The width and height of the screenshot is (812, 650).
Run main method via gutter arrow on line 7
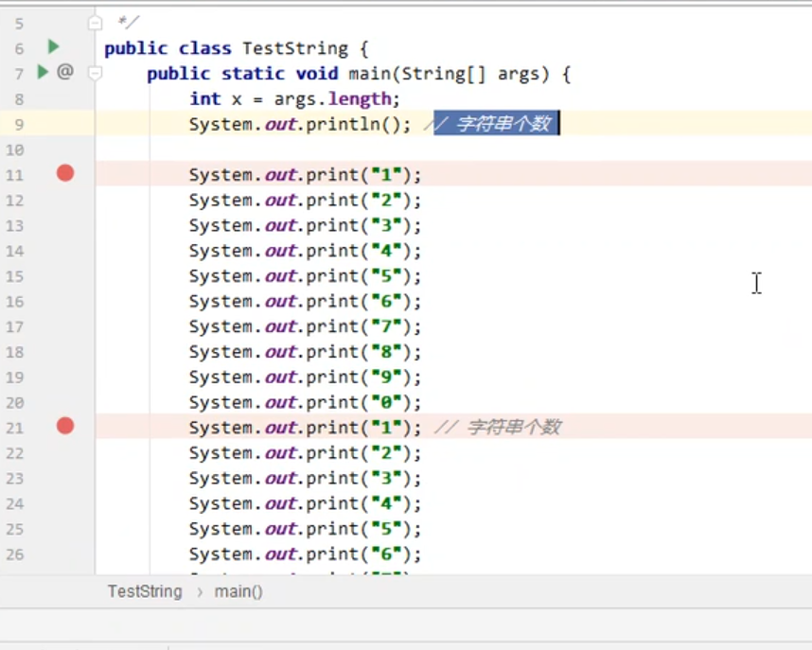tap(43, 72)
